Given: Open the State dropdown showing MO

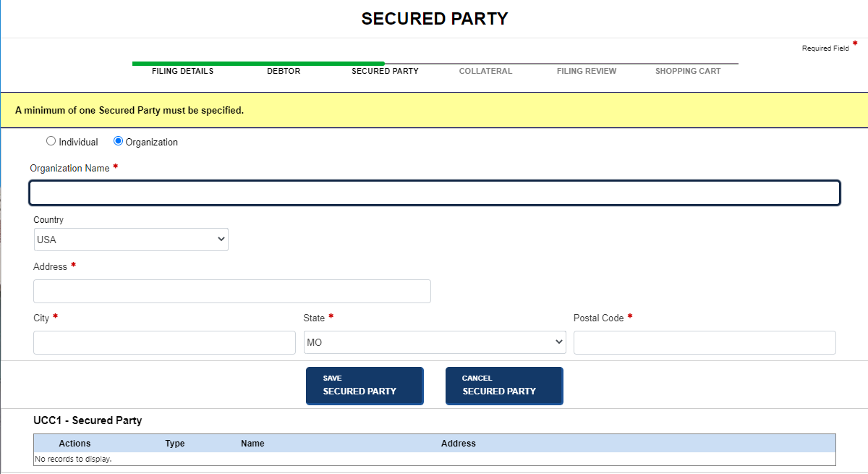Looking at the screenshot, I should point(434,342).
